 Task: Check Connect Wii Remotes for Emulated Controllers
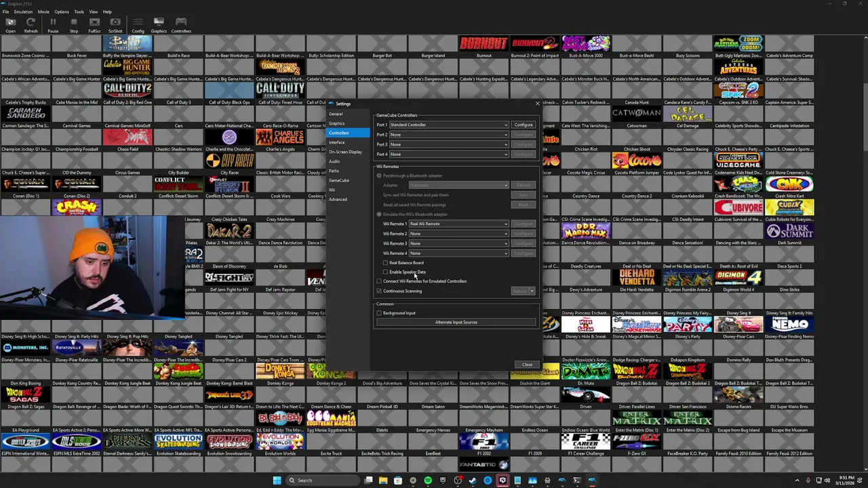[379, 281]
